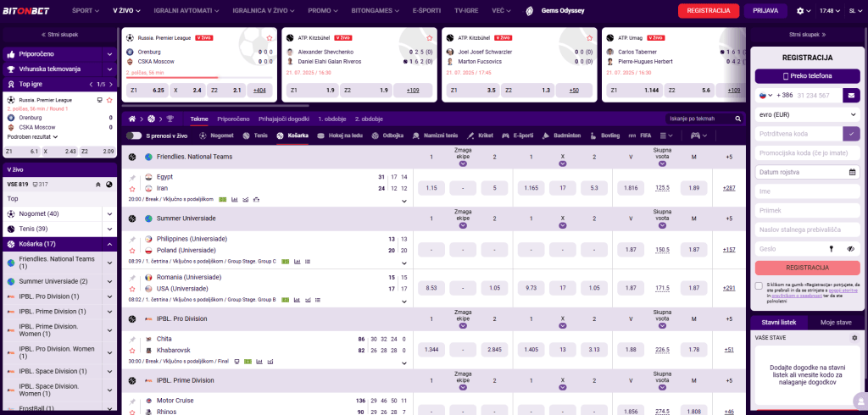Switch to Prihajajoči dogodki tab

(x=283, y=119)
